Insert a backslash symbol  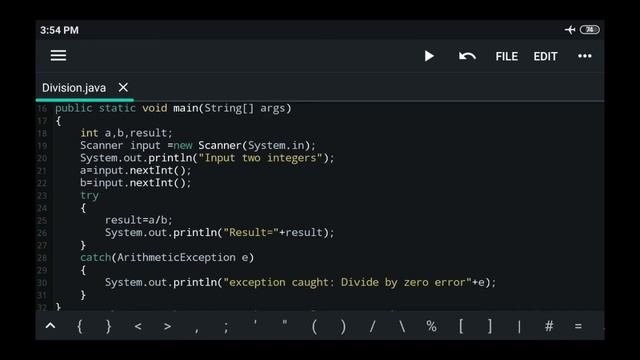[402, 327]
